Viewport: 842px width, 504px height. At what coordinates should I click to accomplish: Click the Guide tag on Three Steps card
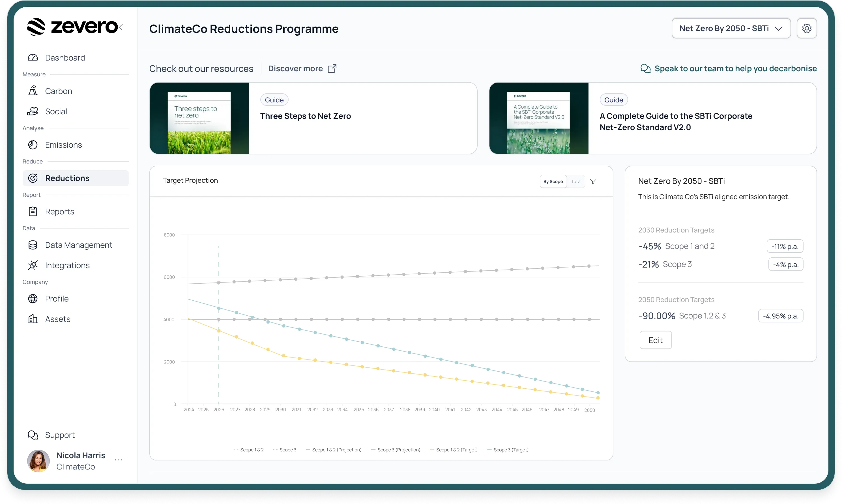point(274,100)
